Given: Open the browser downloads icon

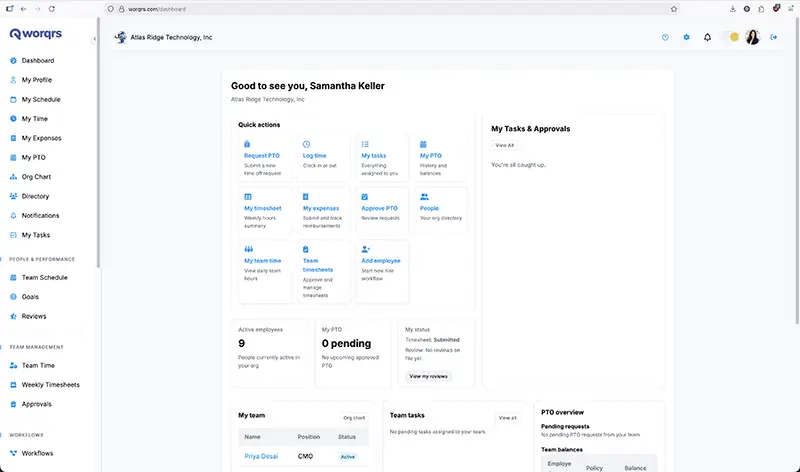Looking at the screenshot, I should [732, 9].
